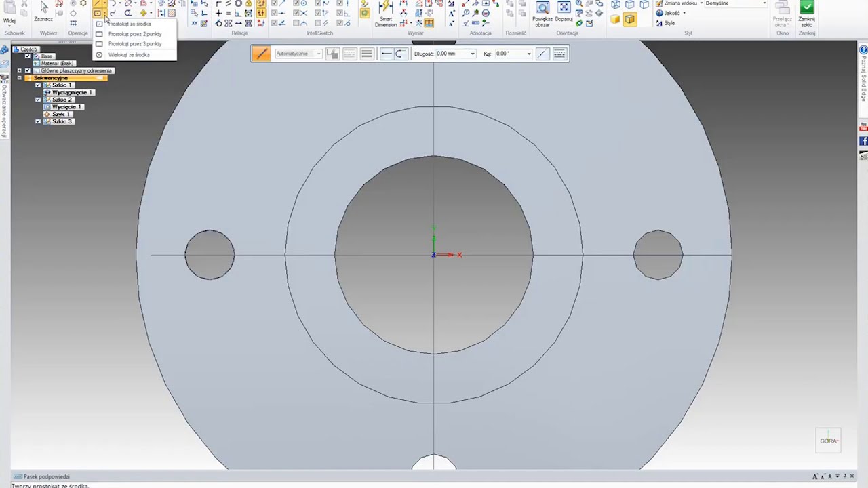Toggle the Szkic 1 checkbox
This screenshot has width=868, height=488.
tap(38, 85)
